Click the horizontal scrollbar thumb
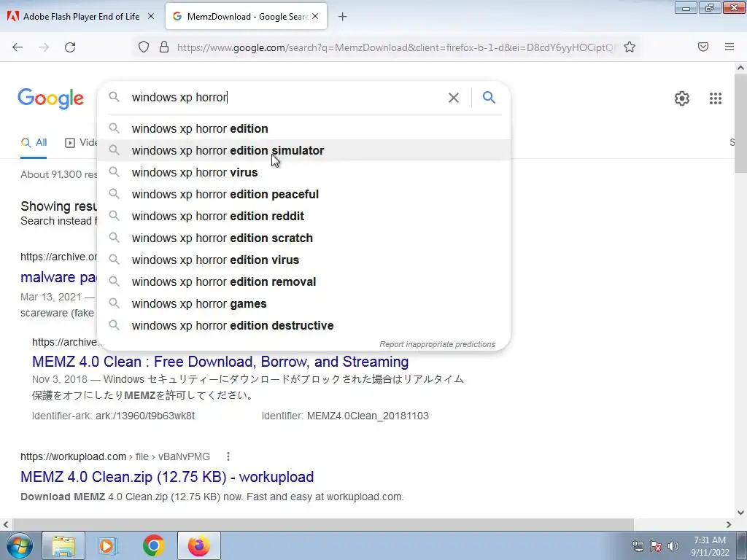The width and height of the screenshot is (747, 560). (x=322, y=524)
